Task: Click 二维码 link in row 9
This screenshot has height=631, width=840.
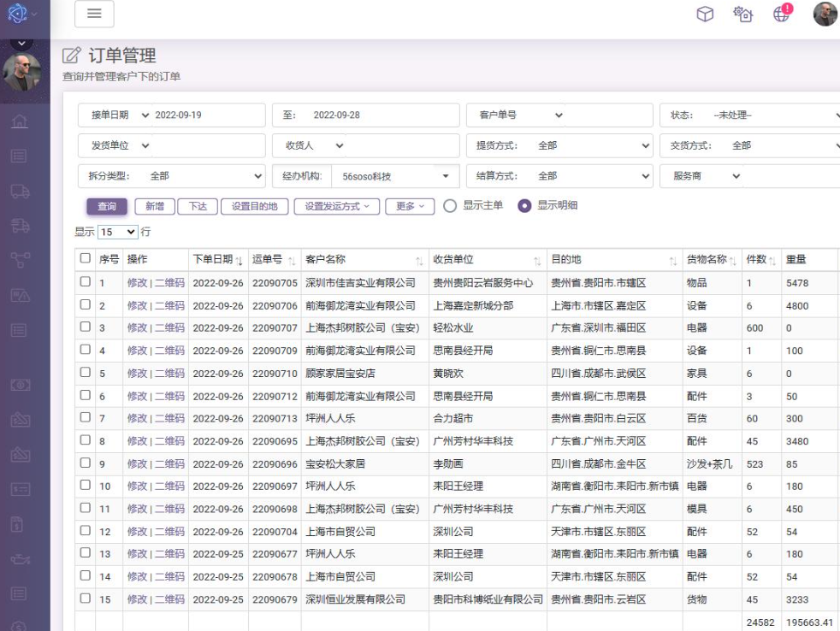Action: tap(170, 464)
